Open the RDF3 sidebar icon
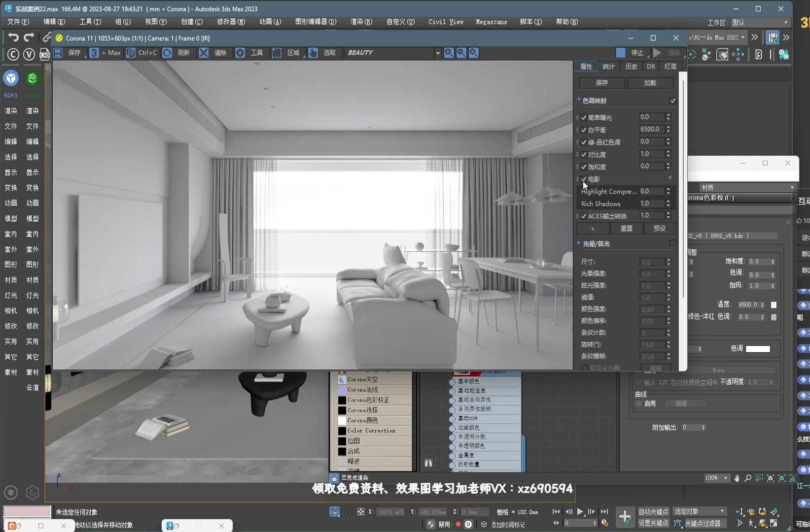This screenshot has width=810, height=532. 10,79
